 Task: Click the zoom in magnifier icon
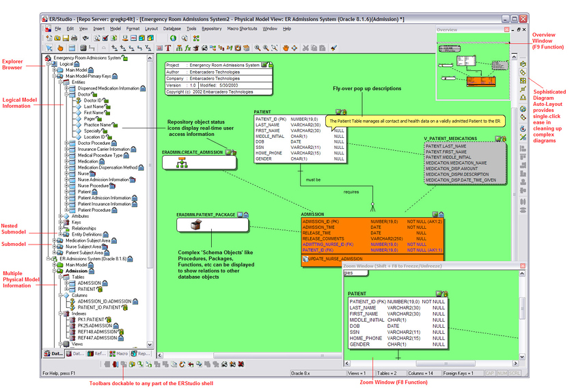pyautogui.click(x=258, y=48)
